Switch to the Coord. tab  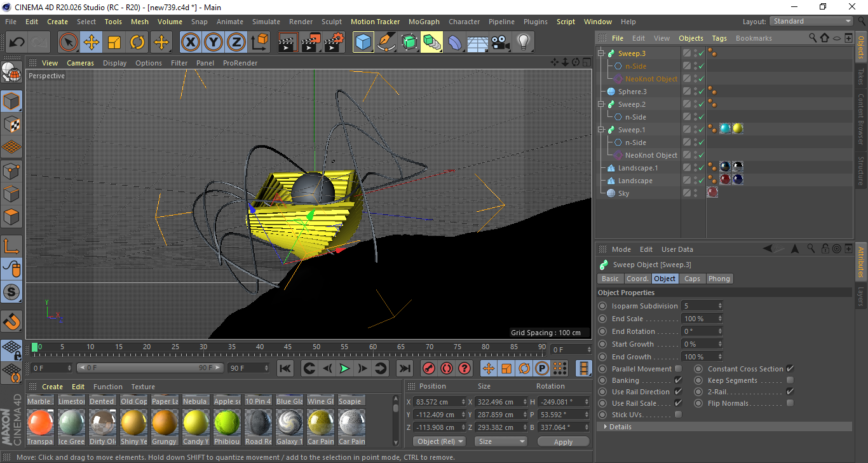[637, 279]
